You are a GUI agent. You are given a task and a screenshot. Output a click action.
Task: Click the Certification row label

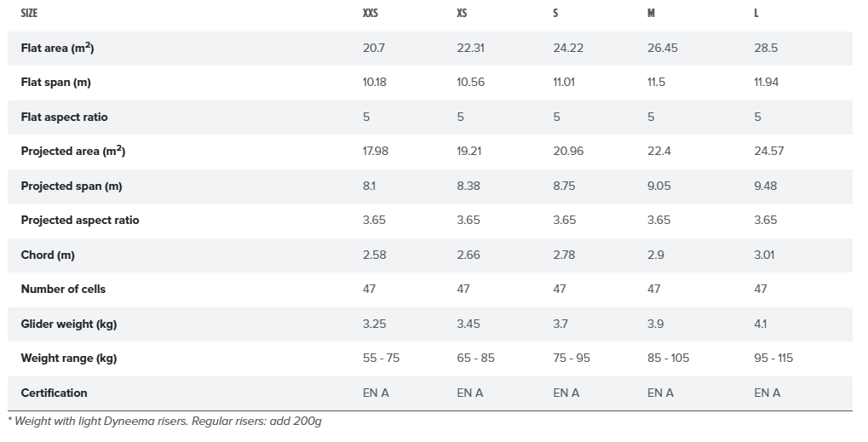(54, 393)
